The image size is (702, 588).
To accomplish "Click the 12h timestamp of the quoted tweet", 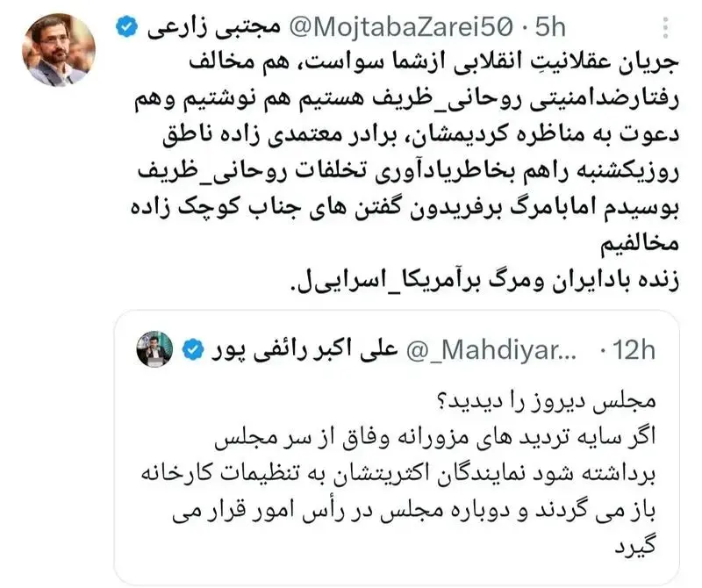I will tap(627, 350).
